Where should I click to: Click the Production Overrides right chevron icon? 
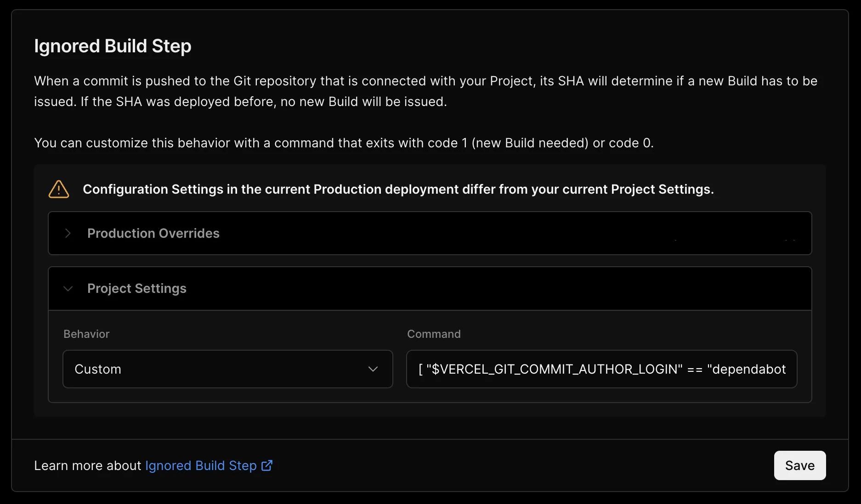(x=68, y=233)
